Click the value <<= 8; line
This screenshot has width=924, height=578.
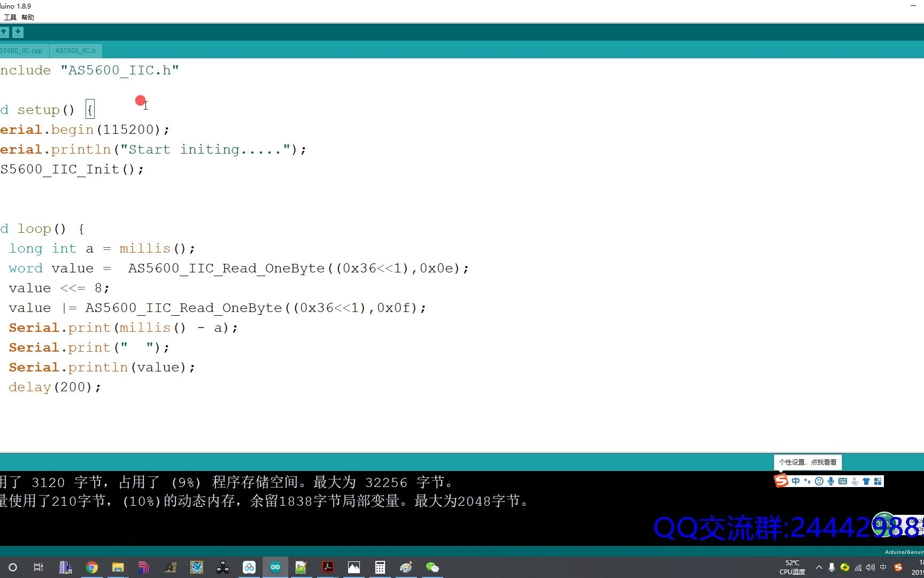59,288
